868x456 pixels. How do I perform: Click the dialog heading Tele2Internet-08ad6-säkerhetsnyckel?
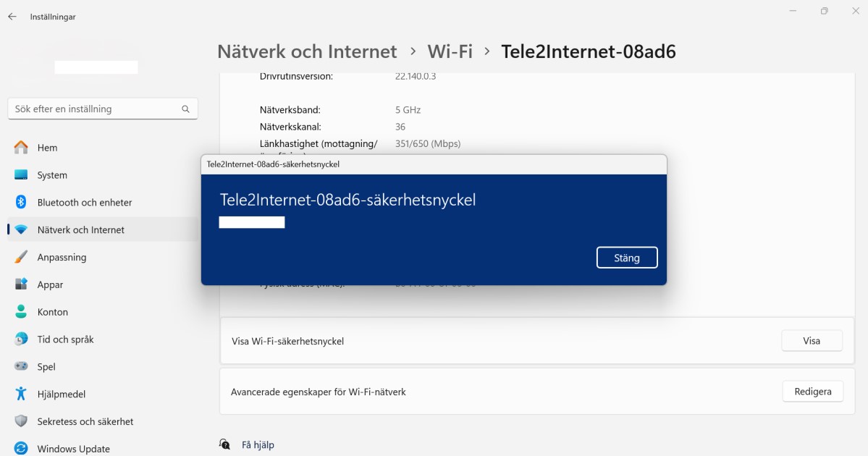tap(347, 200)
